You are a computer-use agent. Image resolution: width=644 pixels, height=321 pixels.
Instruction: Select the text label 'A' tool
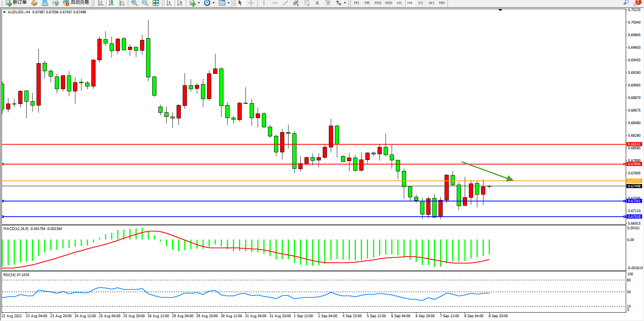(317, 3)
